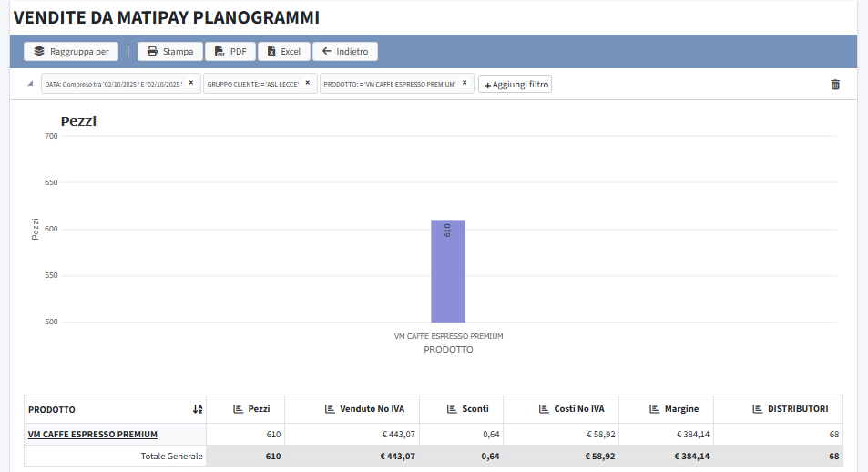868x472 pixels.
Task: Edit the DATA Compreso tra filter
Action: (x=114, y=84)
